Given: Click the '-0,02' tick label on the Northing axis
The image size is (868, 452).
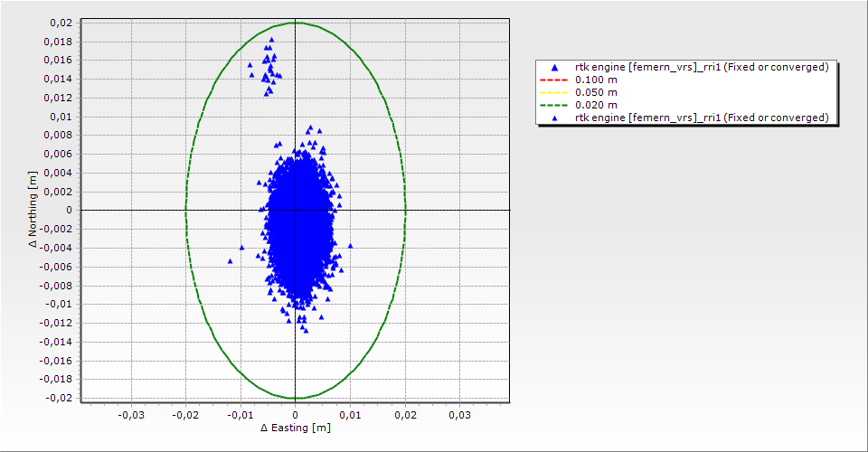Looking at the screenshot, I should click(59, 398).
